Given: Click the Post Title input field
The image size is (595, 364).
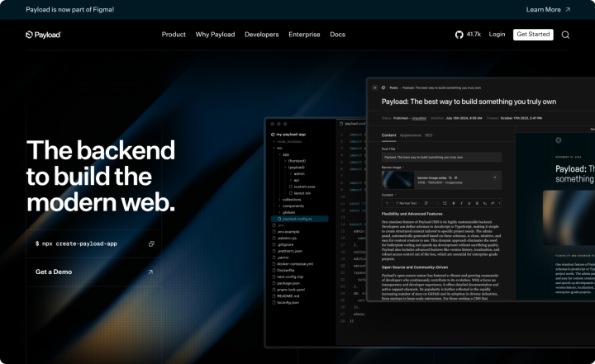Looking at the screenshot, I should click(441, 157).
